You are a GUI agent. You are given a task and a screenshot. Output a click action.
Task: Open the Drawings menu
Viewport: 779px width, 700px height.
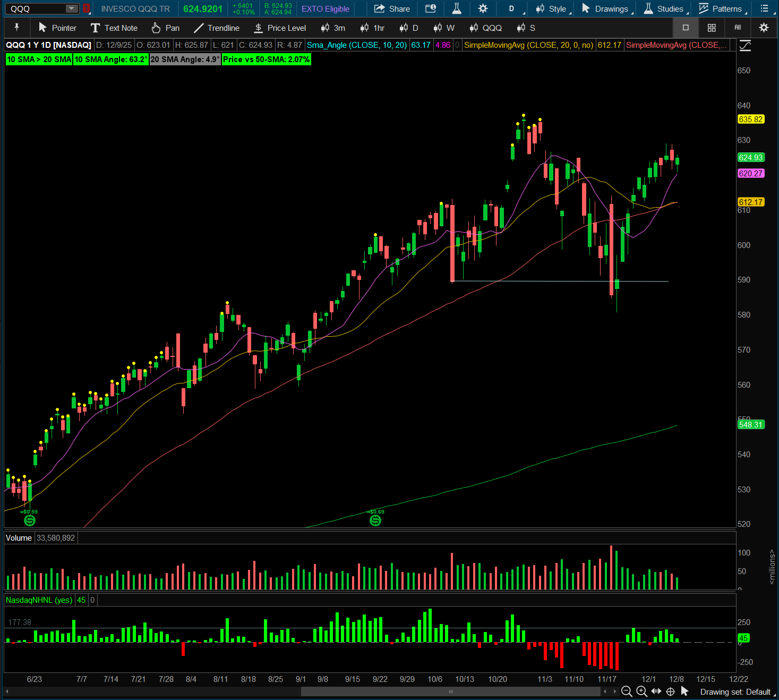click(x=606, y=8)
